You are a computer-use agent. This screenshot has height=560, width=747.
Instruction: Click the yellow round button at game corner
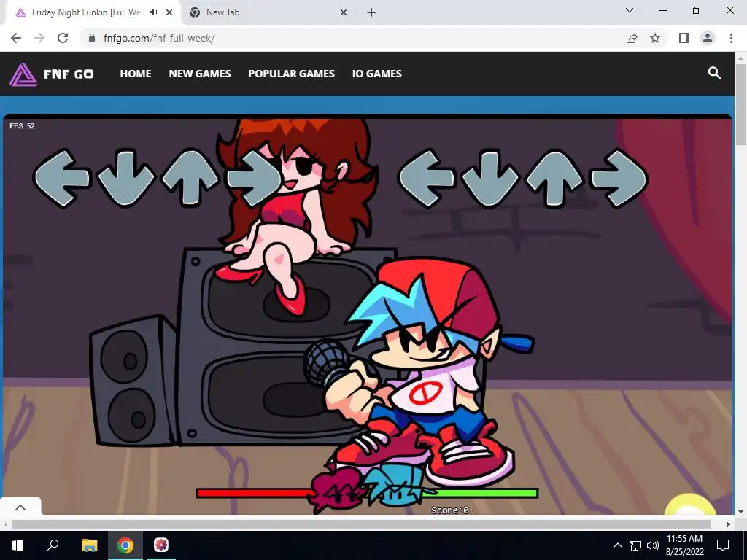coord(690,505)
